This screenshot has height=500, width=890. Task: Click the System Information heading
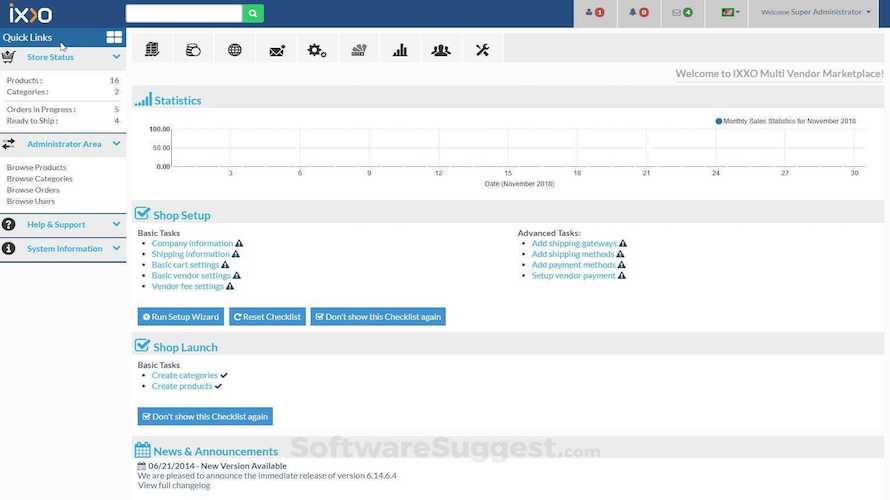click(65, 249)
